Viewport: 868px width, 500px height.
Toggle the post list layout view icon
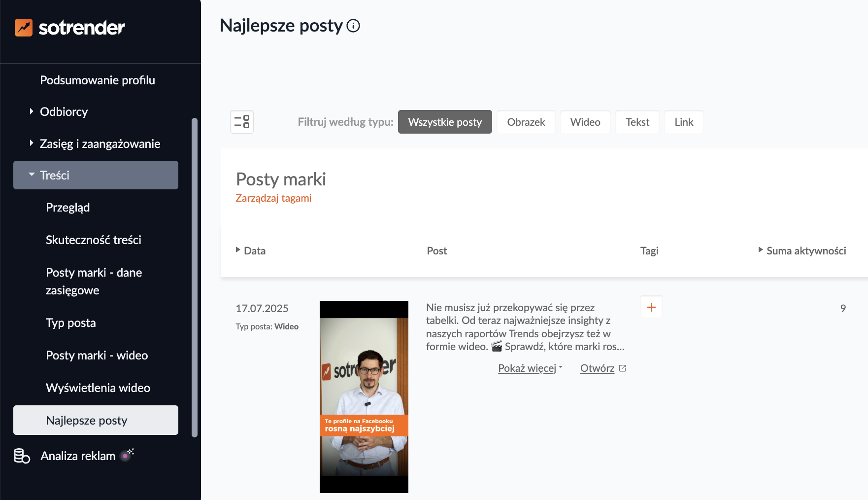(x=242, y=122)
